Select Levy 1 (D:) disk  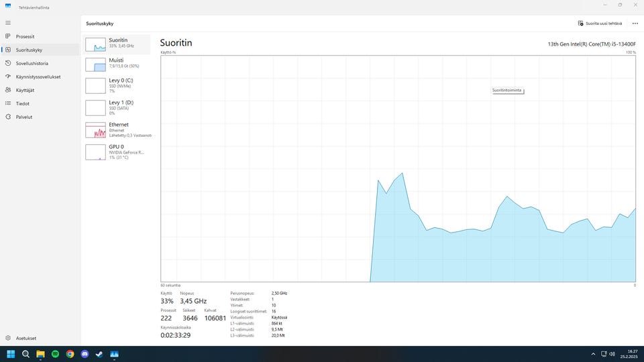click(x=117, y=108)
